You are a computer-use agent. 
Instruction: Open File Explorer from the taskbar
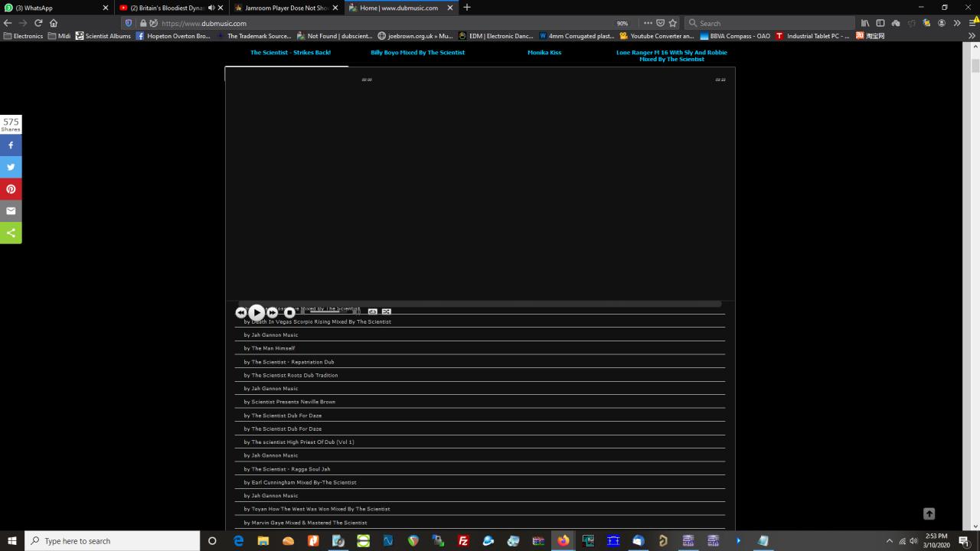point(263,541)
